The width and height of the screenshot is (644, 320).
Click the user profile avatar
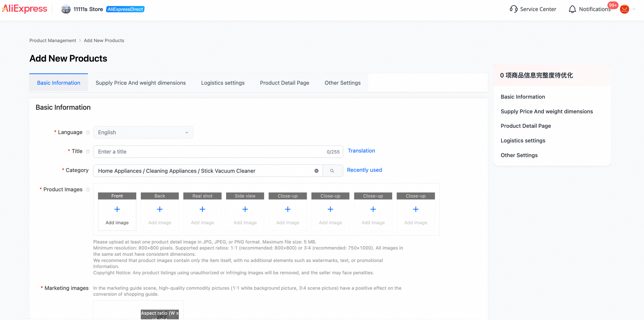pyautogui.click(x=624, y=9)
